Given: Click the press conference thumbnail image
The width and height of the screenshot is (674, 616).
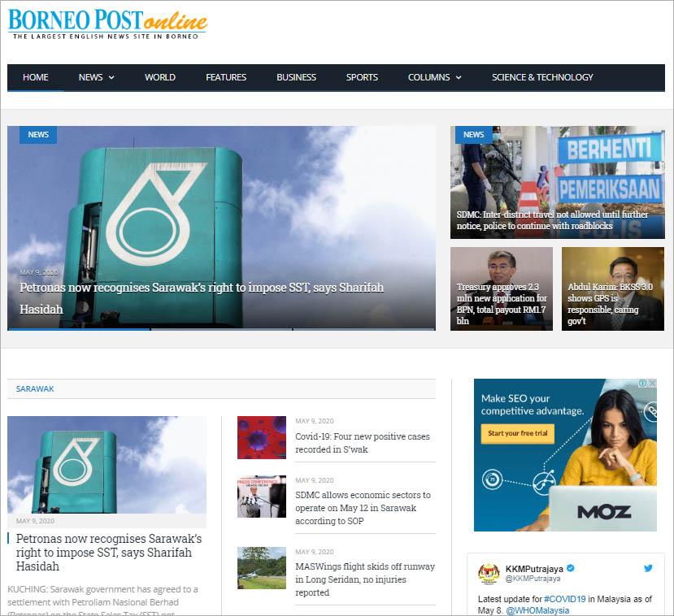Looking at the screenshot, I should point(262,497).
